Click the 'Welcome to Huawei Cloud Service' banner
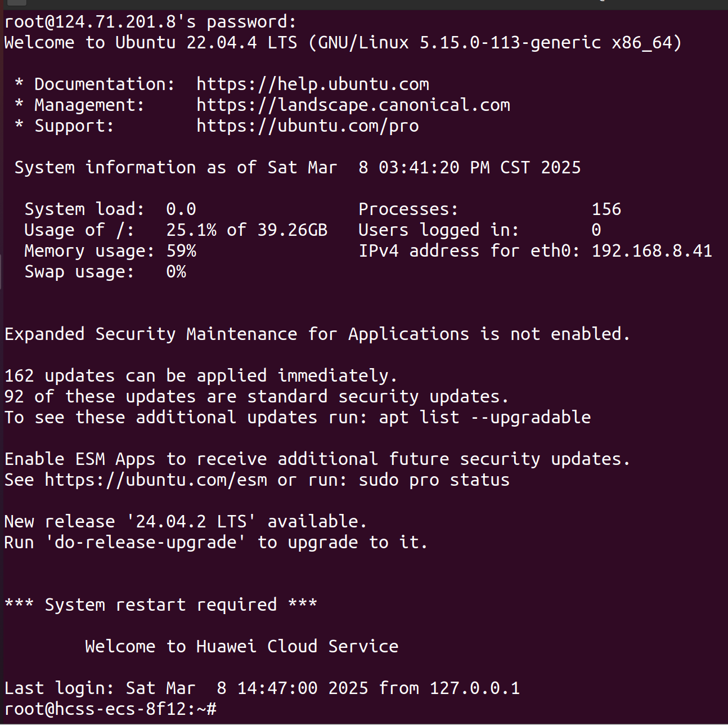The height and width of the screenshot is (725, 728). tap(241, 647)
